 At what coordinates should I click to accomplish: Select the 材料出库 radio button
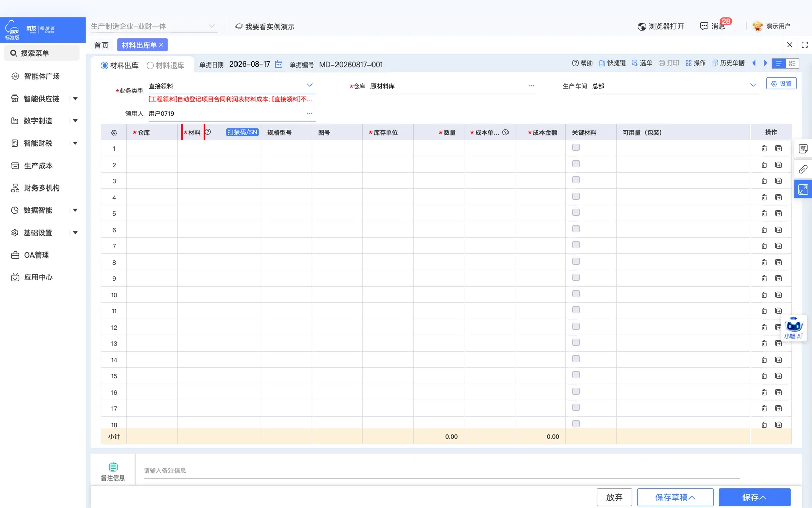tap(105, 66)
